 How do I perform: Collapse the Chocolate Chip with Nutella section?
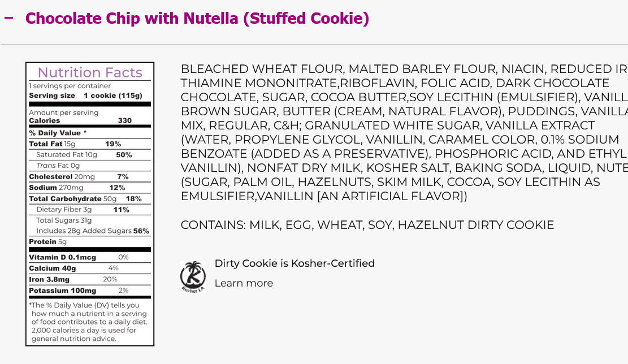click(x=9, y=18)
